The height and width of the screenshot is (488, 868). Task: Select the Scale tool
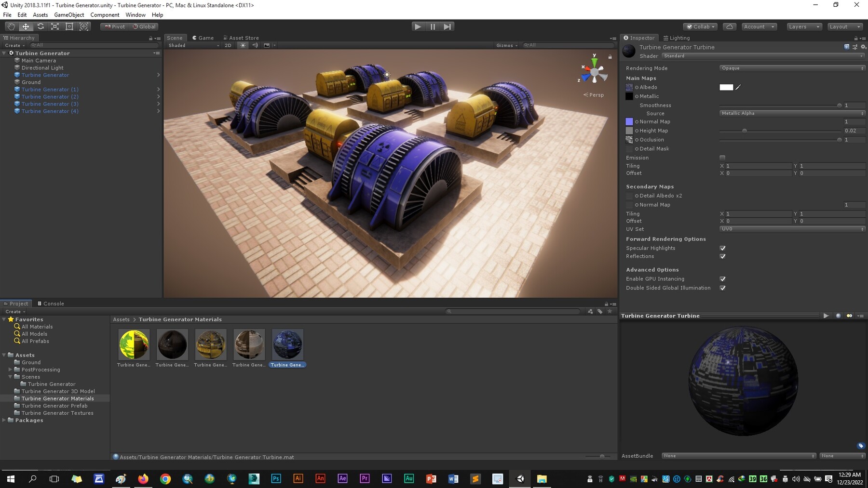coord(54,26)
